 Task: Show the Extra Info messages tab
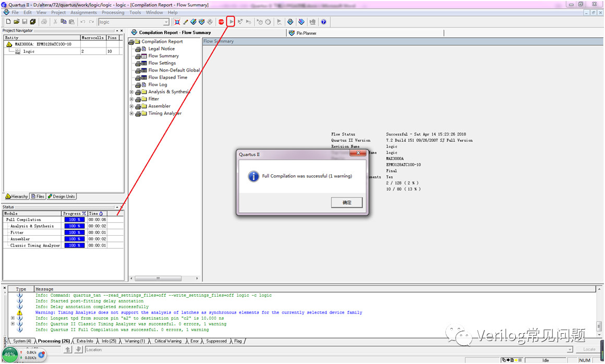[85, 341]
